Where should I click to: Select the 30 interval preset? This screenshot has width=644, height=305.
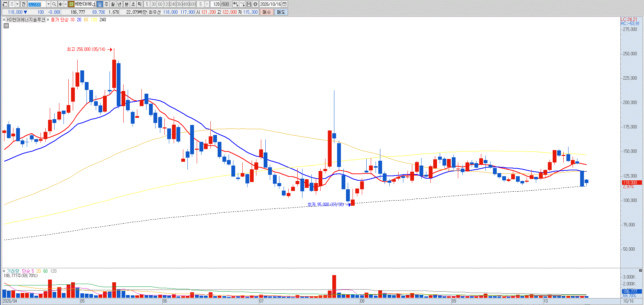click(153, 4)
